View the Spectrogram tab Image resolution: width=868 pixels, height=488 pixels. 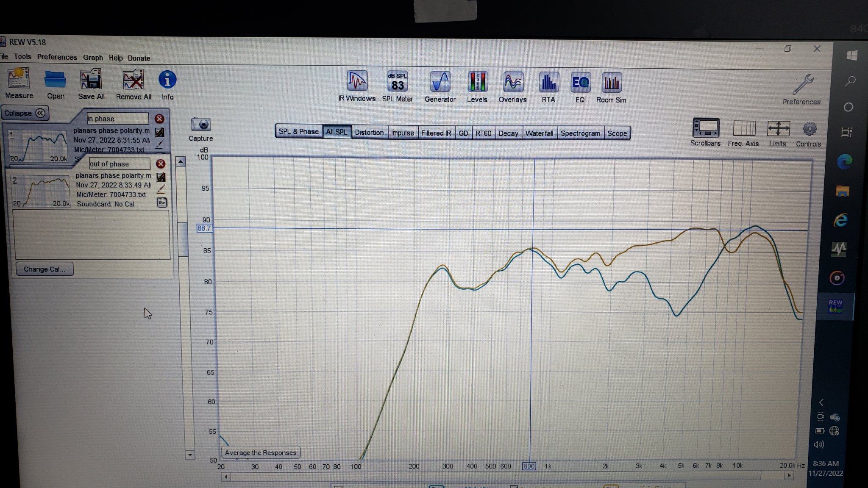tap(580, 133)
